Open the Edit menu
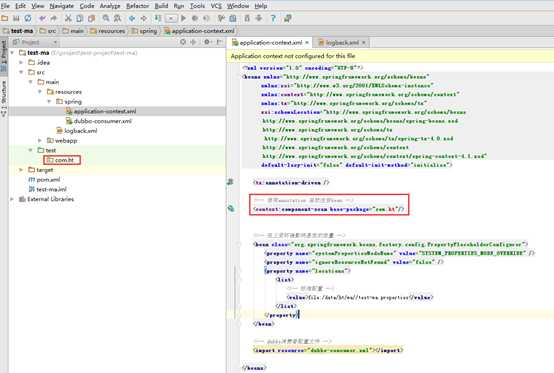 tap(20, 6)
